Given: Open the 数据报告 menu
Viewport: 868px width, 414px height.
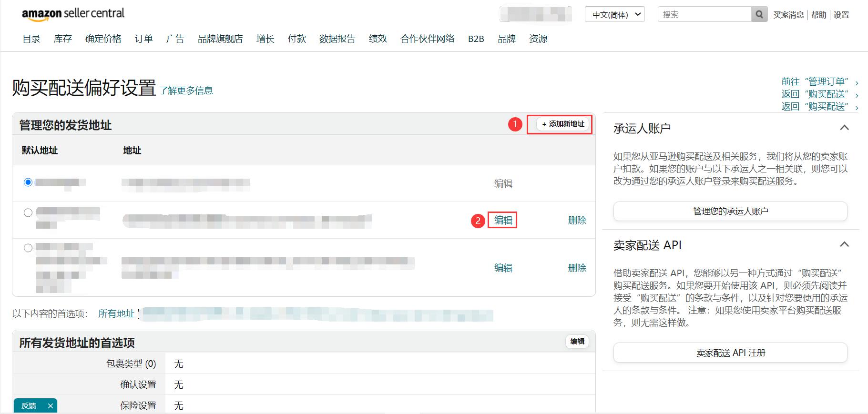Looking at the screenshot, I should pos(337,39).
